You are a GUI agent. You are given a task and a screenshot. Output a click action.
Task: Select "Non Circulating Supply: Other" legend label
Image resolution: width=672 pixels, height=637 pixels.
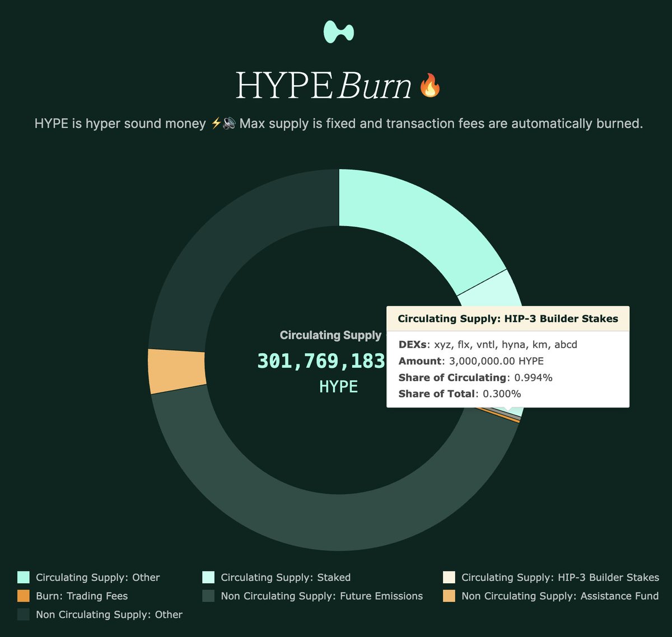(109, 614)
